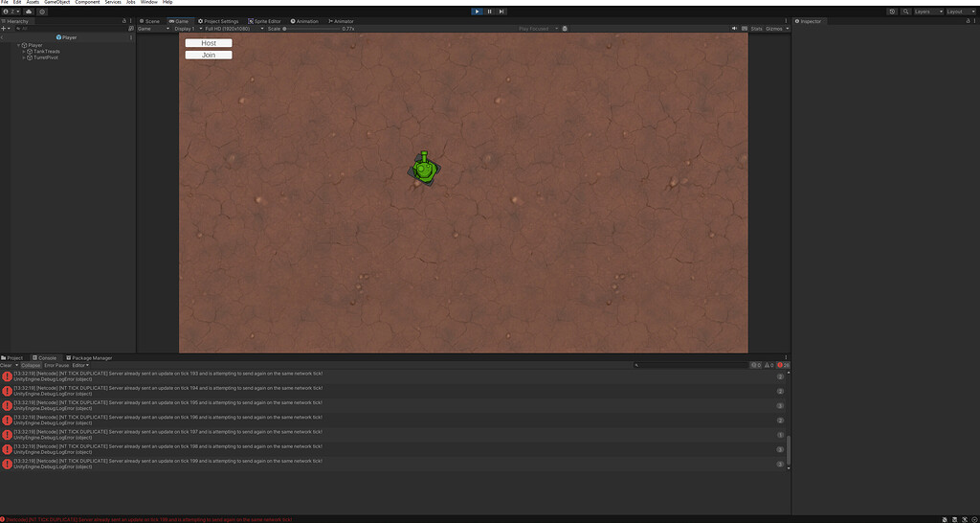980x523 pixels.
Task: Click the Hierarchy add (+) button
Action: point(4,29)
